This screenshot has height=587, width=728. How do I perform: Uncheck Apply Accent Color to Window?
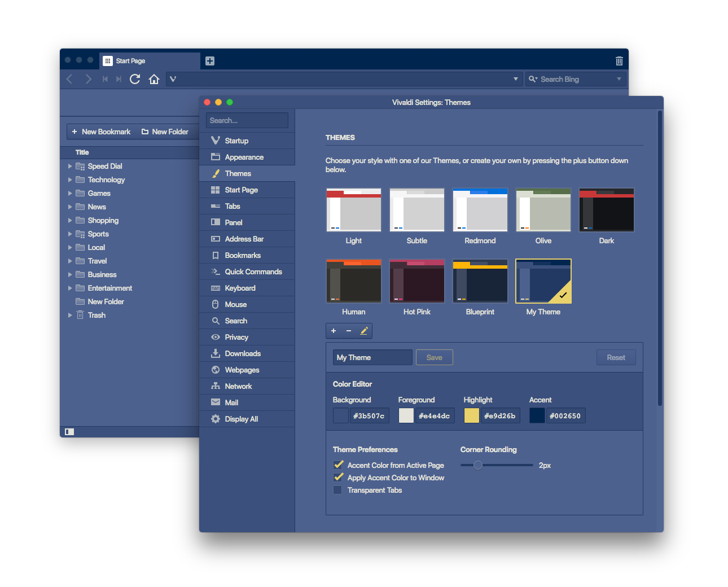338,478
